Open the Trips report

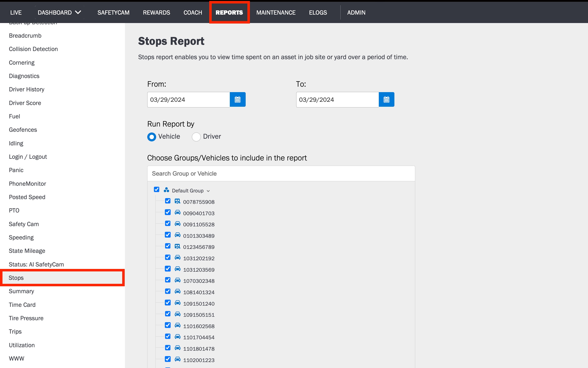pos(15,332)
